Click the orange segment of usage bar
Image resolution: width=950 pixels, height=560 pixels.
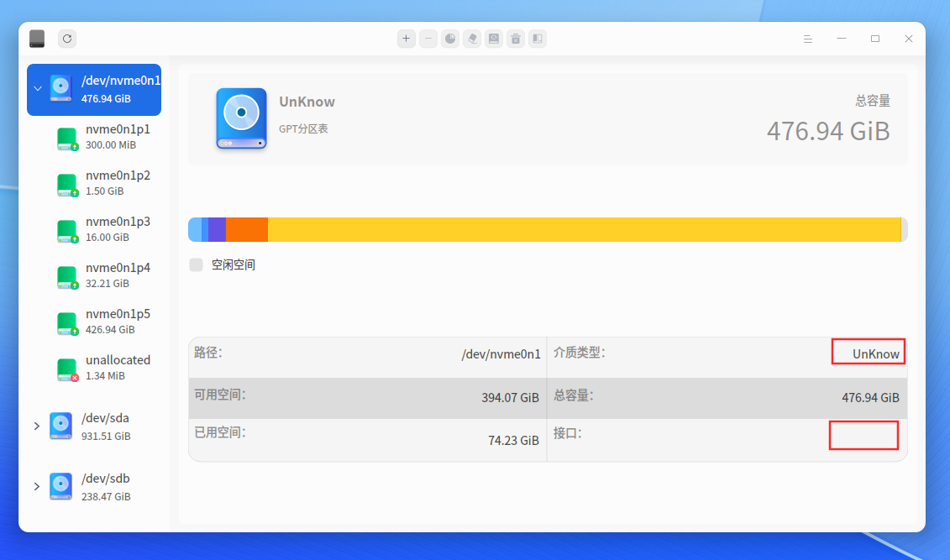[247, 229]
